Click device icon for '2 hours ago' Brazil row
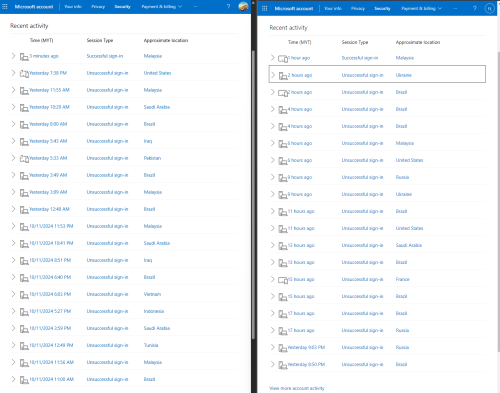The width and height of the screenshot is (500, 393). coord(283,93)
